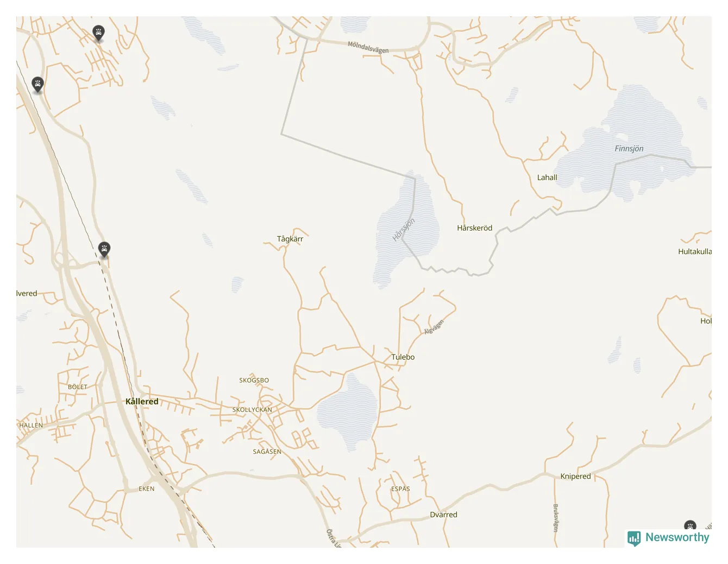The width and height of the screenshot is (728, 564).
Task: Select the Mölndalsvägen road label
Action: tap(368, 47)
